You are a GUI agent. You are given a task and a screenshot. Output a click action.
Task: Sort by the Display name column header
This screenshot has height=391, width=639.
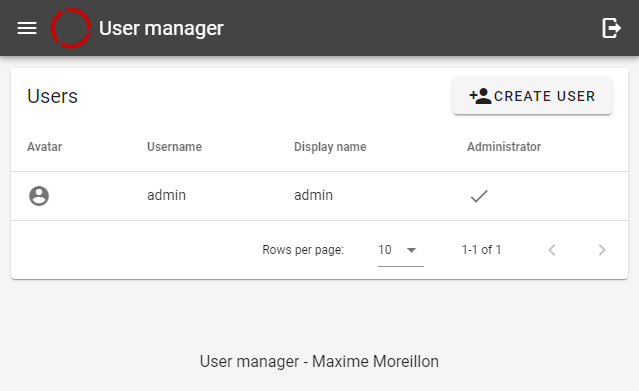click(x=330, y=147)
